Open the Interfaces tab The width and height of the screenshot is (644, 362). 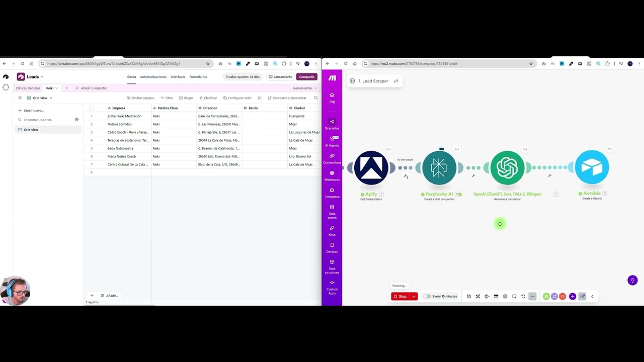[x=178, y=77]
